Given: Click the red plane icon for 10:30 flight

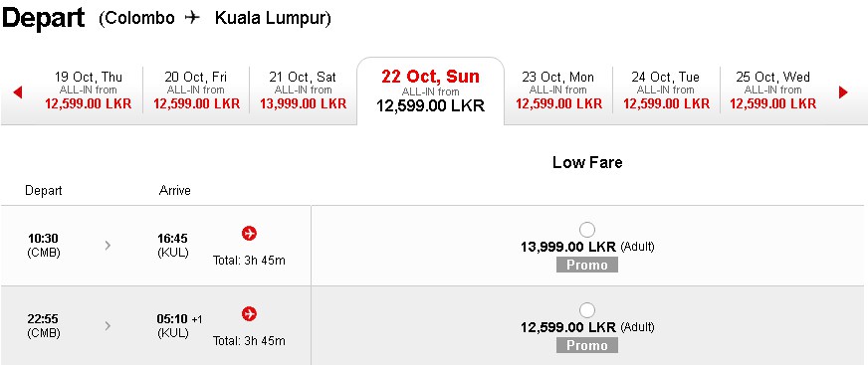Looking at the screenshot, I should point(249,234).
